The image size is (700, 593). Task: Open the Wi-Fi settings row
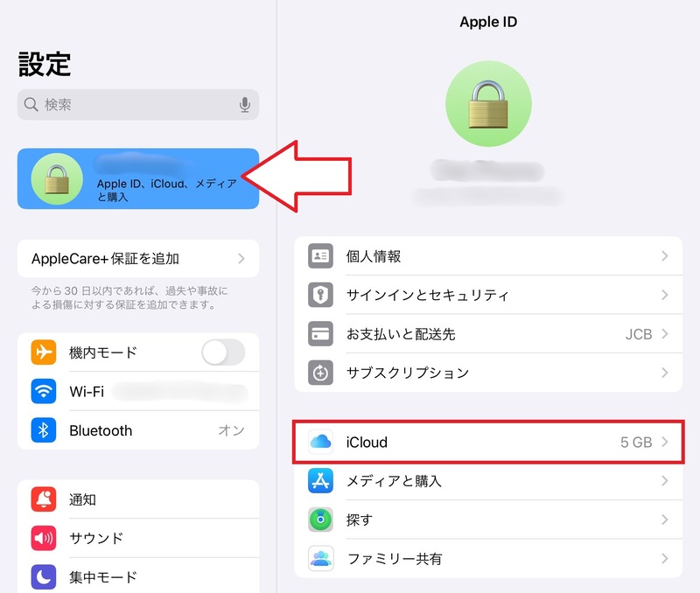[138, 391]
